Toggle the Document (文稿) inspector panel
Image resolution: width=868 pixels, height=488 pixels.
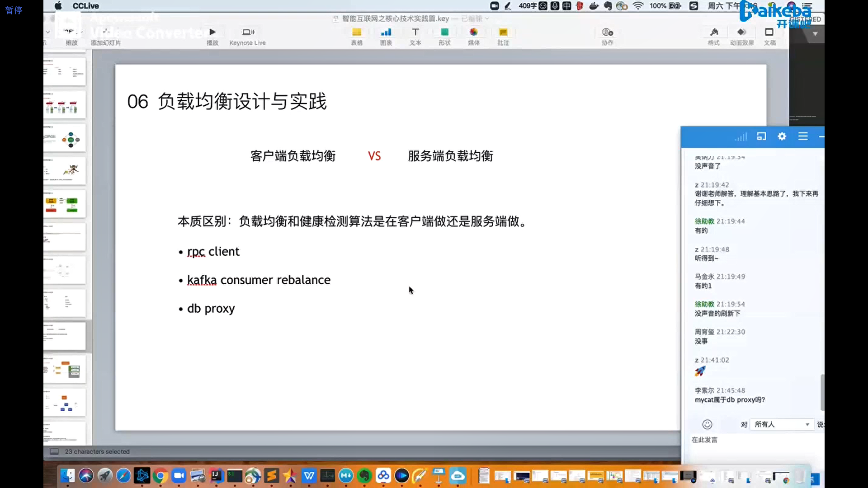769,33
